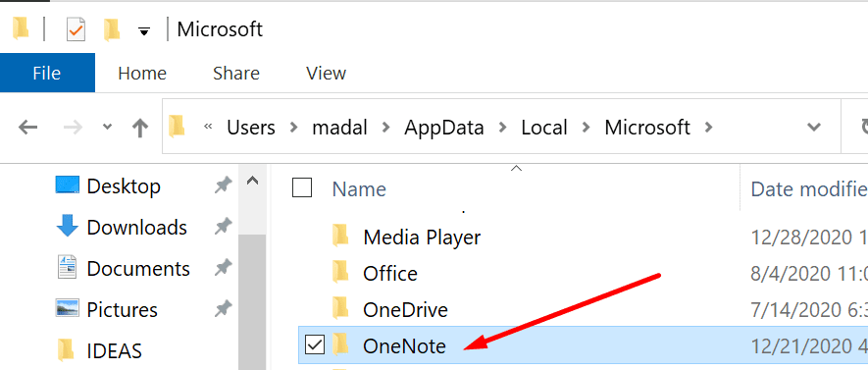
Task: Switch to the Home ribbon tab
Action: (142, 73)
